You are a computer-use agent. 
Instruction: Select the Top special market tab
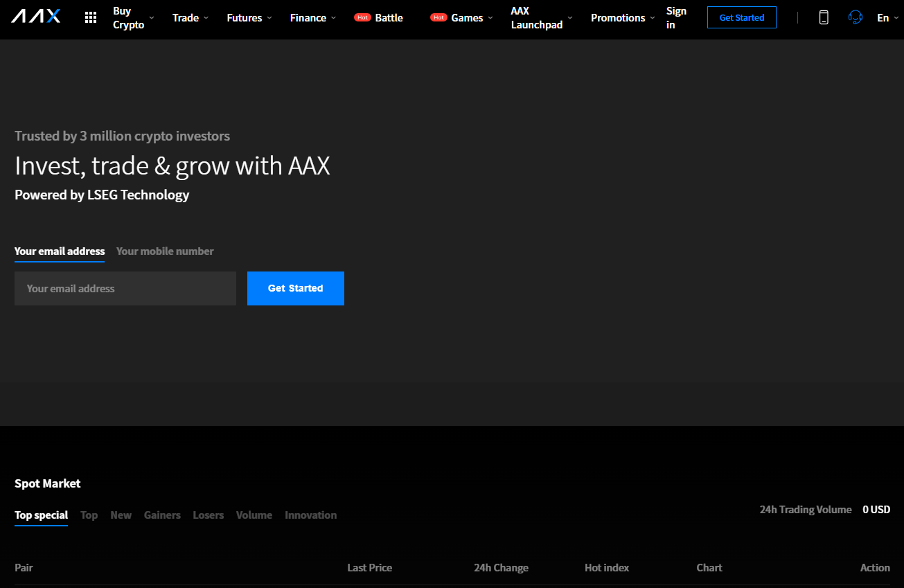tap(42, 515)
